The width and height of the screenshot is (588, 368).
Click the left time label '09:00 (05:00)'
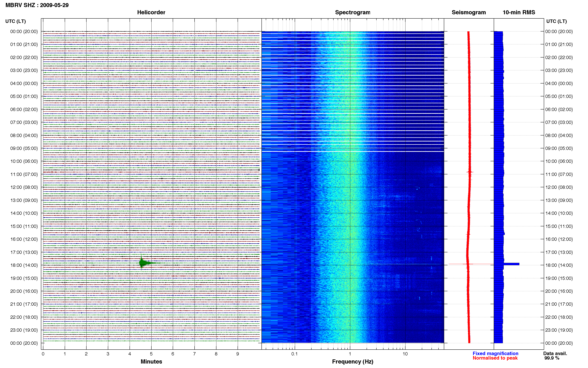tap(24, 148)
